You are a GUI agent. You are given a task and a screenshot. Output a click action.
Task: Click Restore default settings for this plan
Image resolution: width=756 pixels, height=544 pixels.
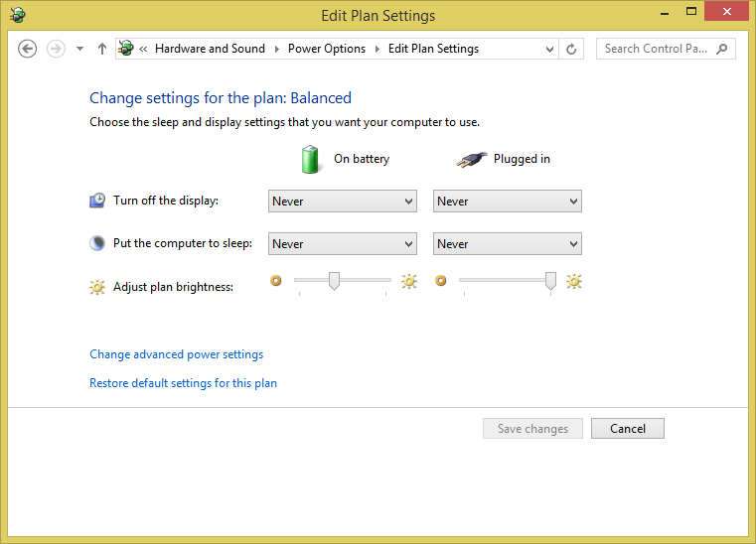point(183,383)
